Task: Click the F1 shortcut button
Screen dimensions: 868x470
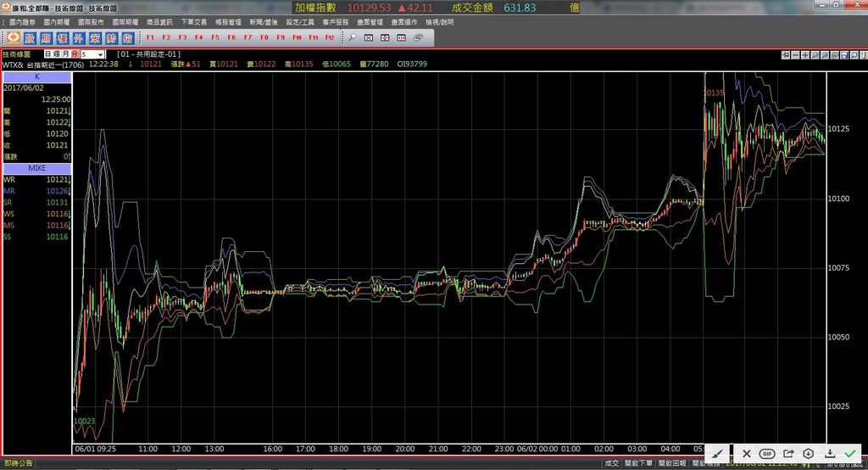Action: [x=150, y=37]
